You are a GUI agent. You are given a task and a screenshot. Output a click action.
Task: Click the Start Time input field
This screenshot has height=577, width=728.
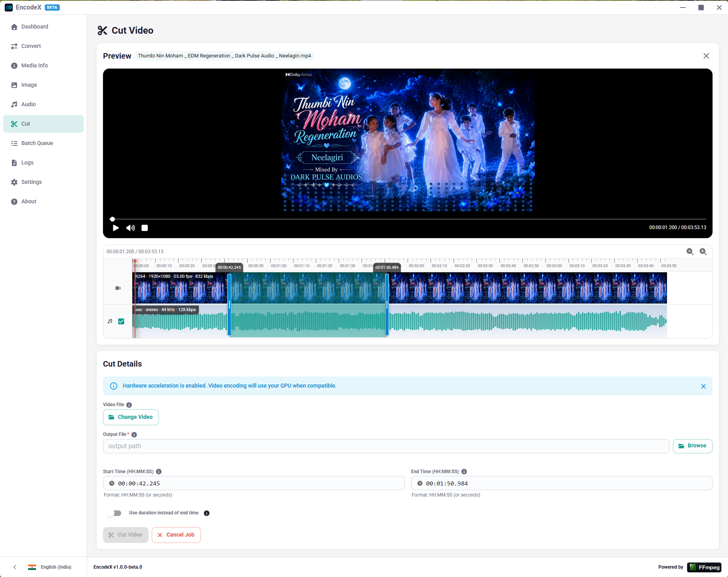[x=254, y=483]
